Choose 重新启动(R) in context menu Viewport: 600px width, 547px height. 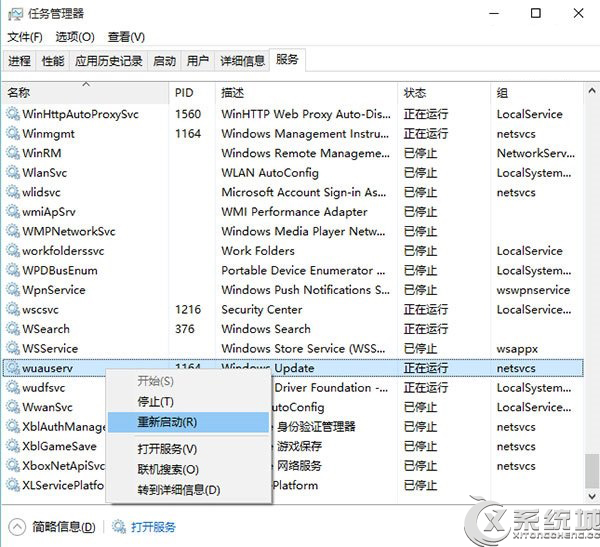coord(189,422)
